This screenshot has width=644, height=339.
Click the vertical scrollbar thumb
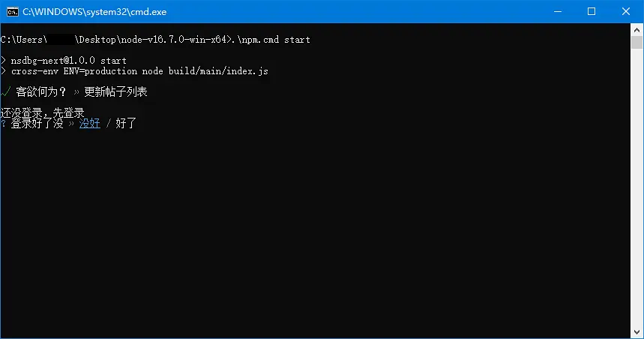(637, 42)
